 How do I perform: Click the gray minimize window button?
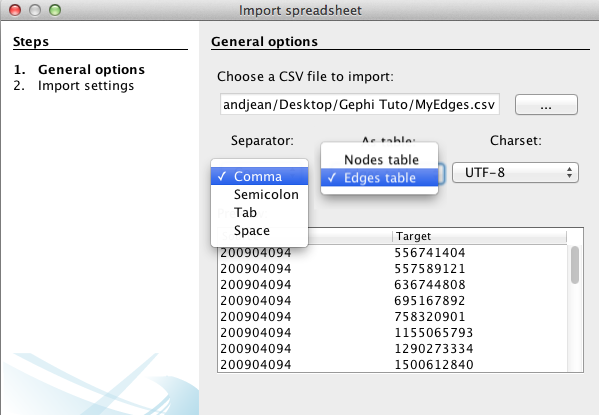pos(35,10)
